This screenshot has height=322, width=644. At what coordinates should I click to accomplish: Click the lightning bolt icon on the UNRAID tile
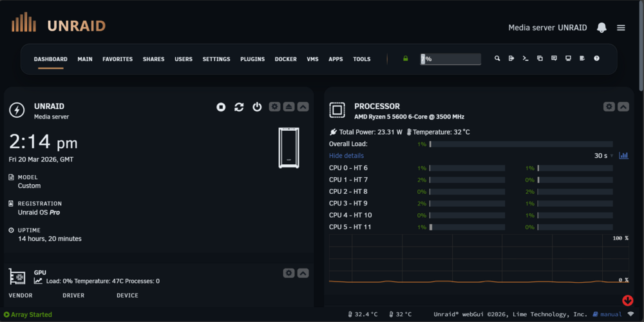[x=17, y=110]
